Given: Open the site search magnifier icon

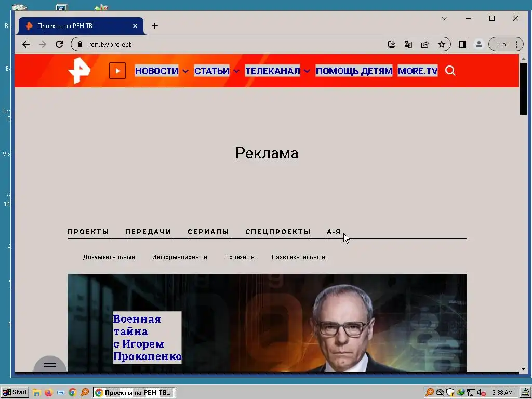Looking at the screenshot, I should click(450, 71).
